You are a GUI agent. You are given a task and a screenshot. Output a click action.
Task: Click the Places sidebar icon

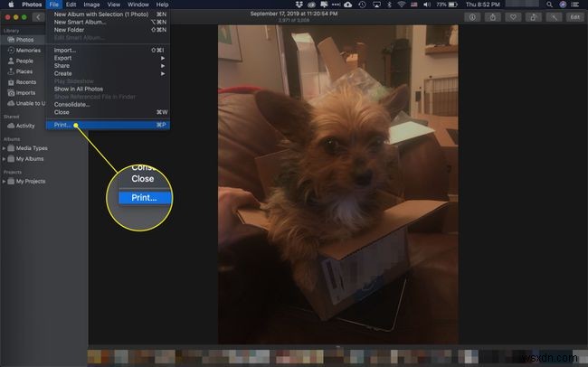click(11, 71)
